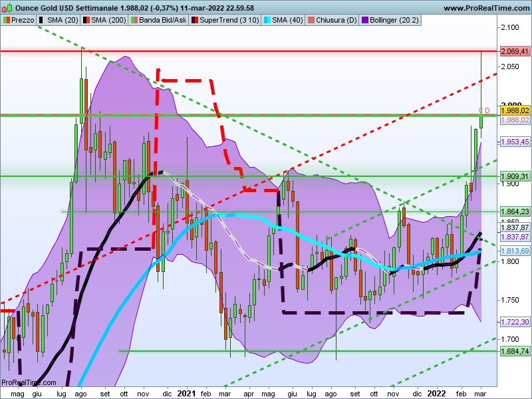The image size is (532, 399).
Task: Open the SuperTrend (3 10) indicator legend
Action: tap(225, 20)
